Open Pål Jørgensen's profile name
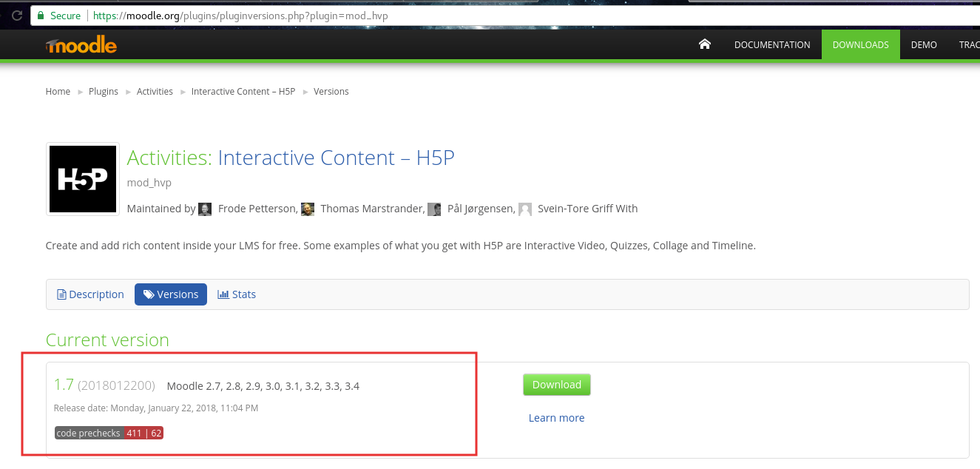 481,209
